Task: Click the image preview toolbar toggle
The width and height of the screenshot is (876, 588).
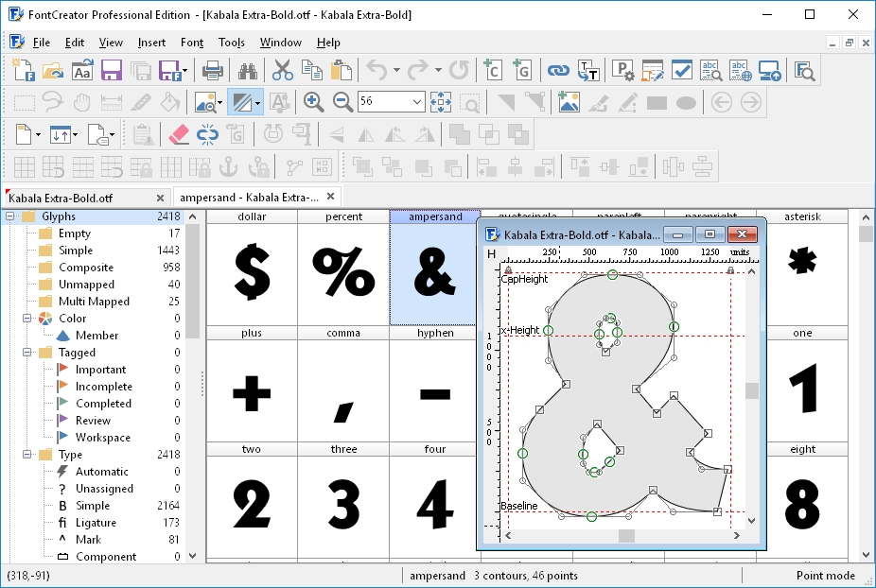Action: [205, 102]
